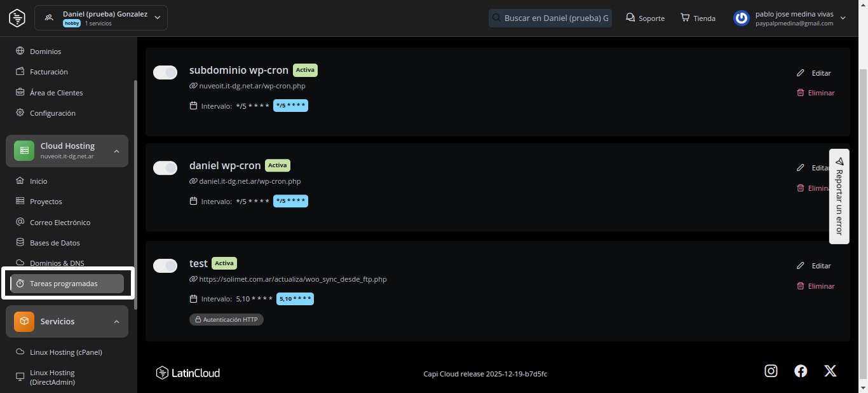Open Facebook icon in the footer
868x393 pixels.
point(801,371)
